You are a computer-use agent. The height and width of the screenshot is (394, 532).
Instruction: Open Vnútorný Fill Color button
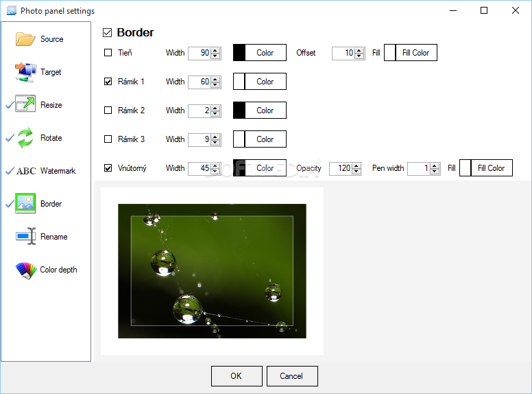(492, 168)
